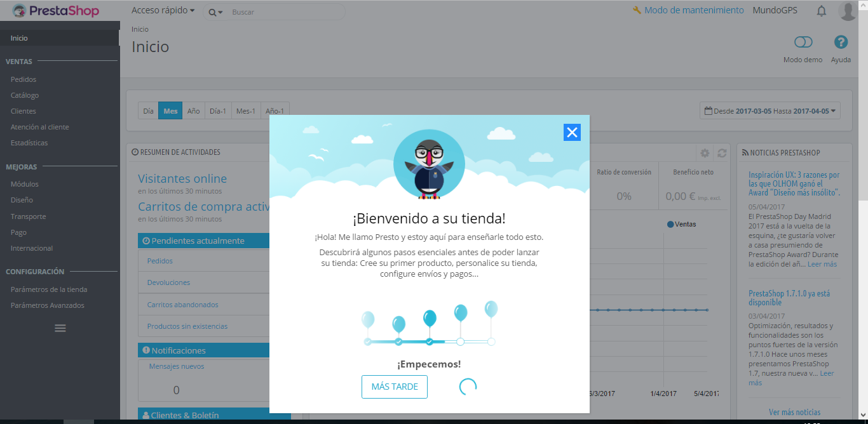Click the calendar icon in date range

pos(709,110)
